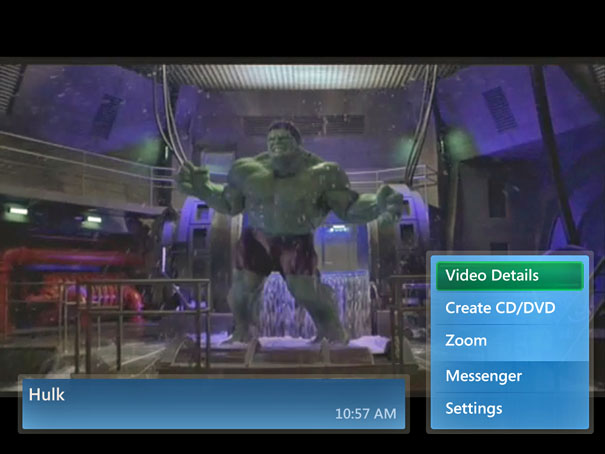Click the 10:57 AM clock display

coord(365,414)
